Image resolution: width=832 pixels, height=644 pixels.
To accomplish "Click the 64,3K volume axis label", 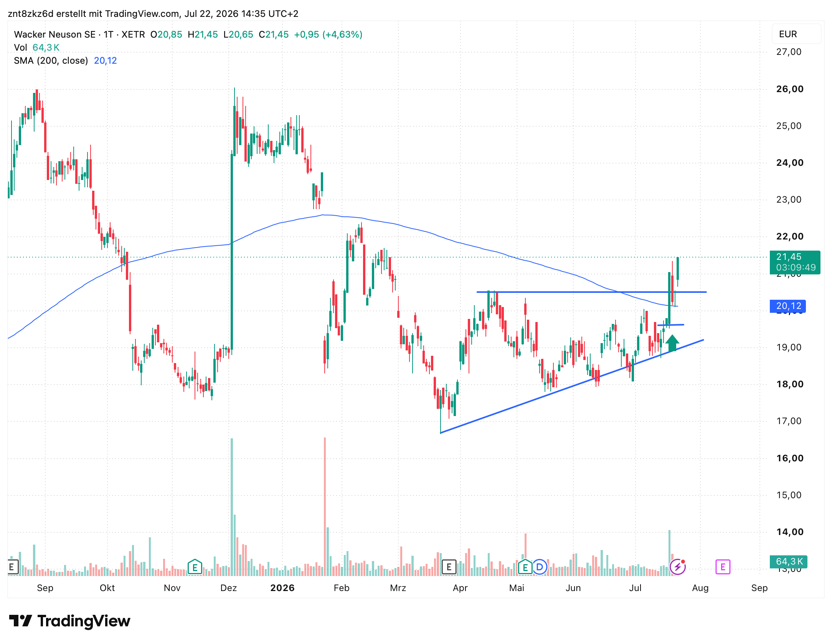I will (789, 561).
